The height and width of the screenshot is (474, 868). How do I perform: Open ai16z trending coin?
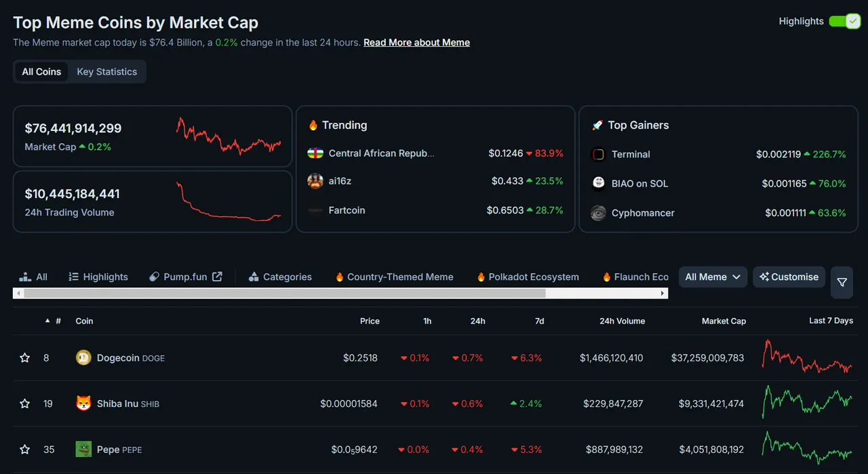[340, 181]
